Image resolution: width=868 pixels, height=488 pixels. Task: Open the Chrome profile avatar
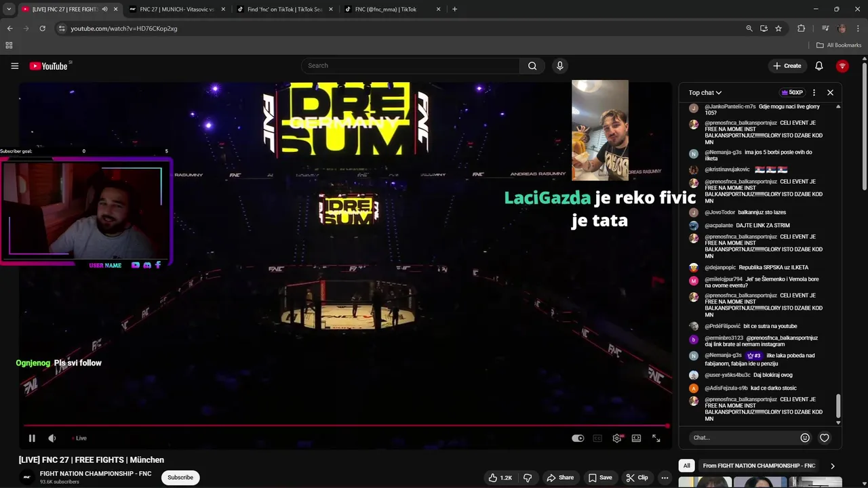click(842, 28)
